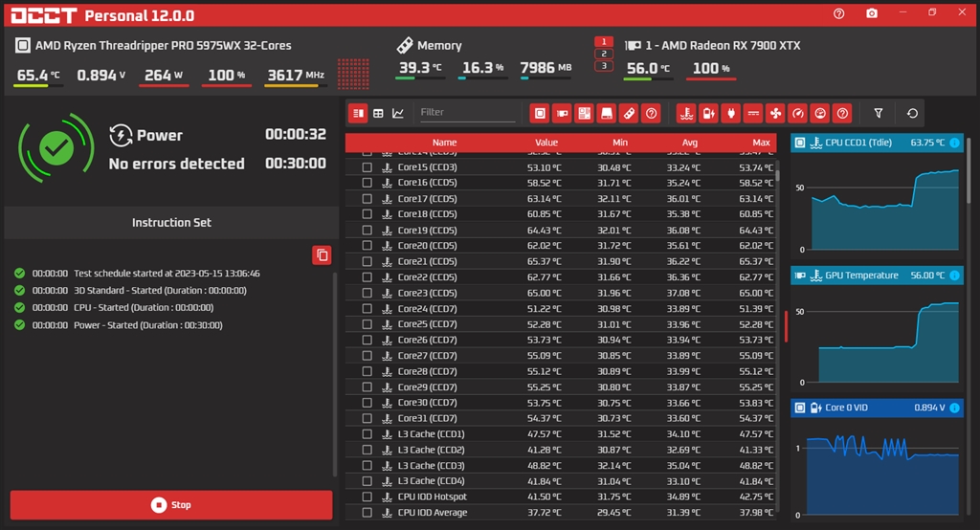Toggle the voltage battery sensor filter icon
Image resolution: width=980 pixels, height=530 pixels.
tap(708, 113)
